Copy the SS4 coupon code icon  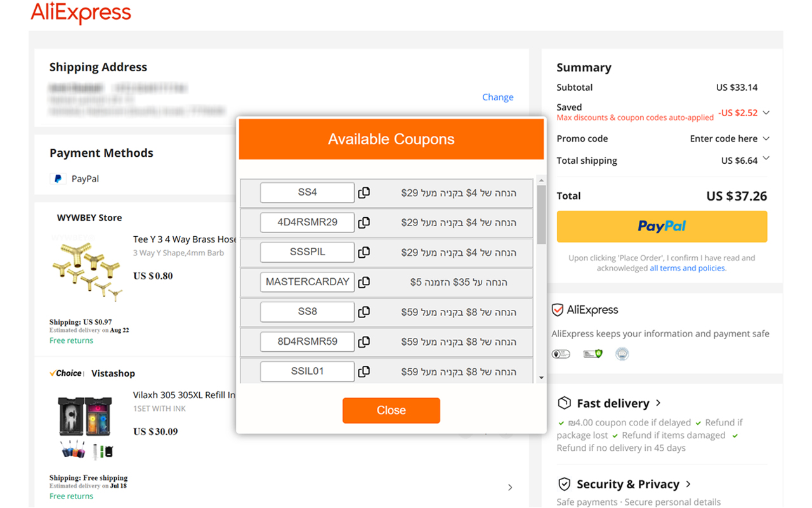click(x=364, y=192)
